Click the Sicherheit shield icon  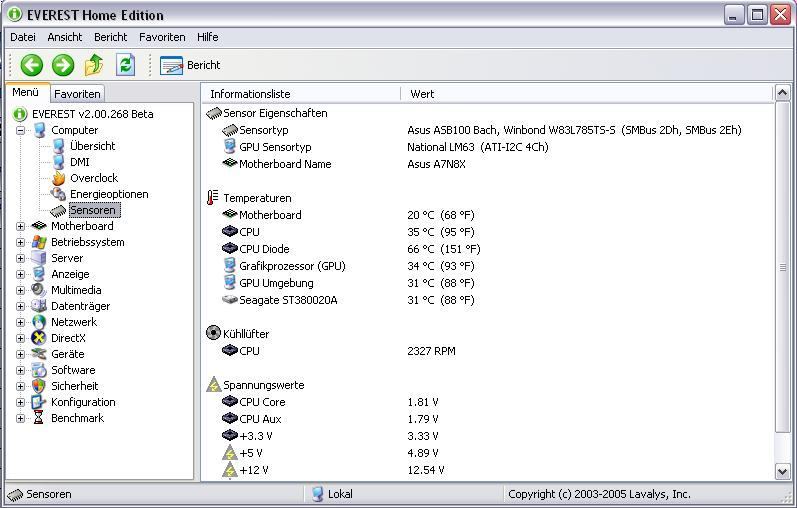click(x=39, y=386)
